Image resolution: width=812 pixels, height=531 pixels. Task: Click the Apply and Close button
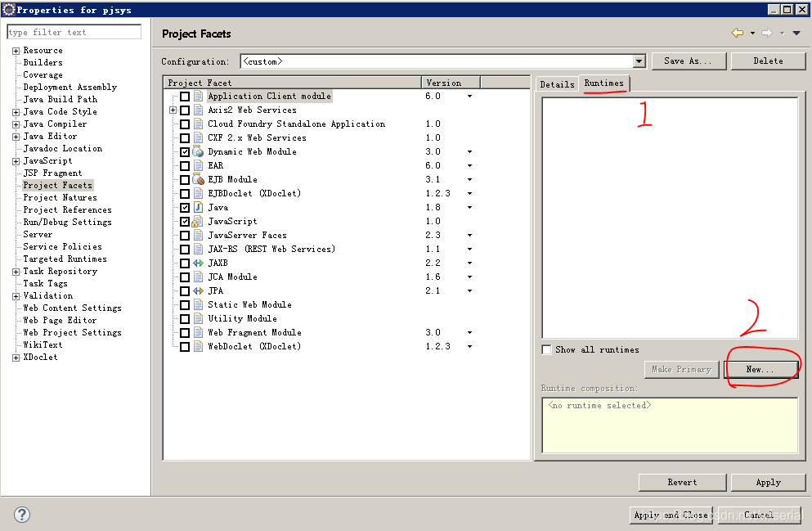tap(671, 515)
